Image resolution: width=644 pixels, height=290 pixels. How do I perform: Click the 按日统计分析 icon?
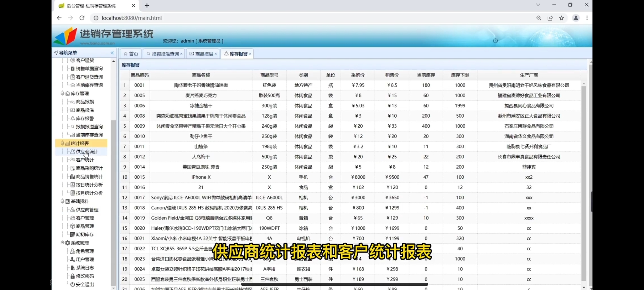(x=72, y=185)
